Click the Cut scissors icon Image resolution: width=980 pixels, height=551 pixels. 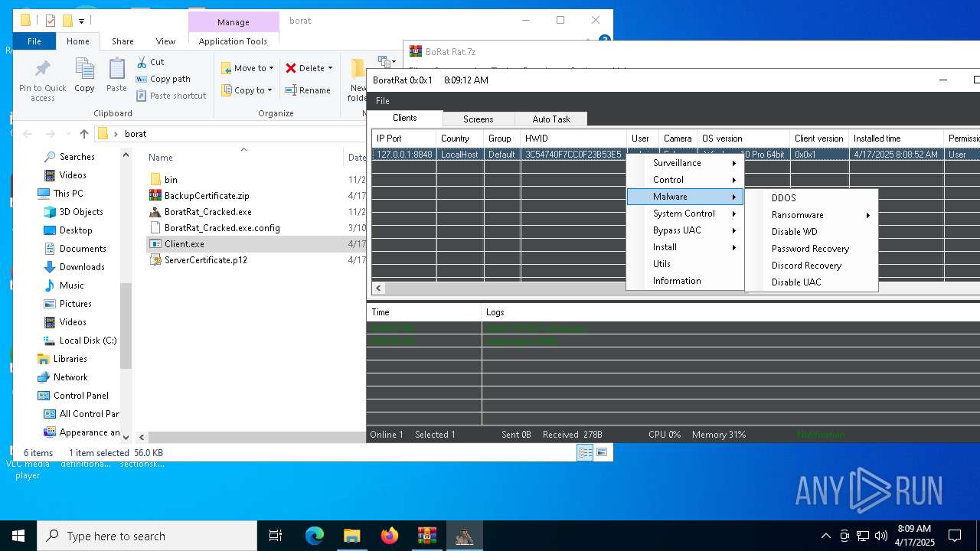(142, 62)
